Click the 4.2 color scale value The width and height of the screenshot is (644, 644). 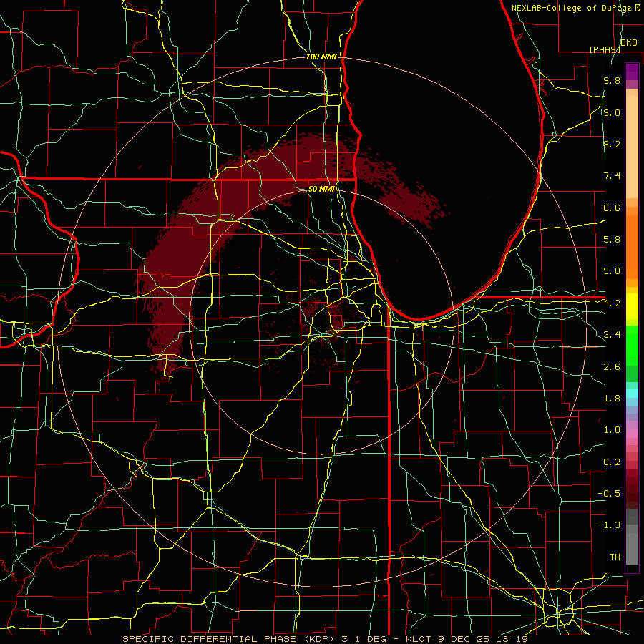pos(612,303)
